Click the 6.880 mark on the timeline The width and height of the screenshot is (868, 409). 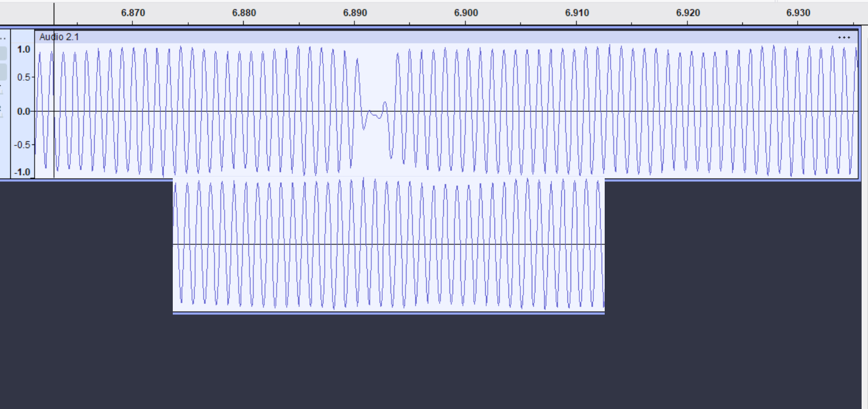[244, 13]
